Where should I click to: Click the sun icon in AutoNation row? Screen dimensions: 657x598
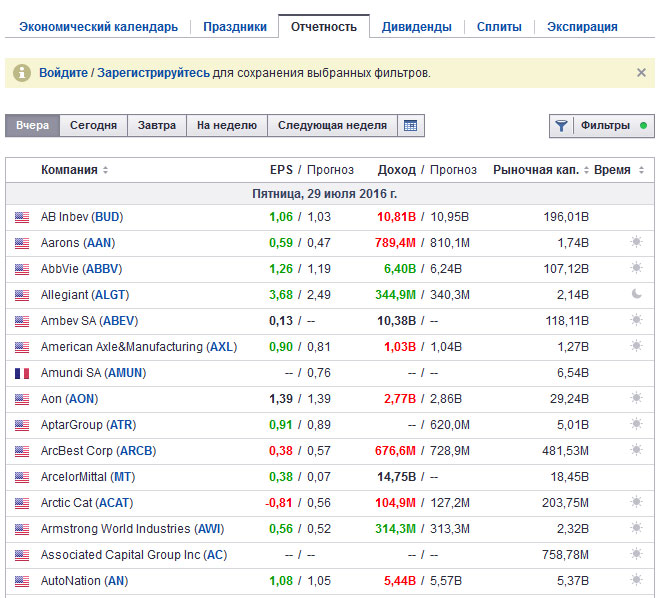click(636, 580)
